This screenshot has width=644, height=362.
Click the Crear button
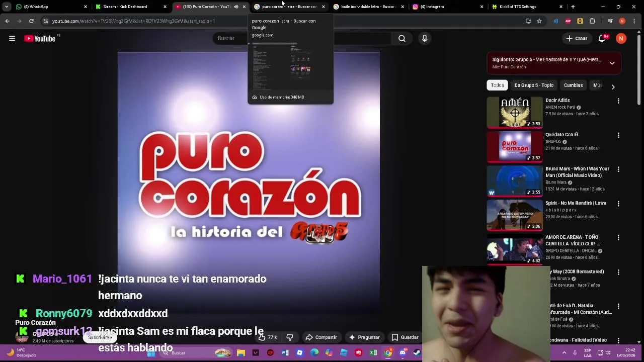(577, 38)
